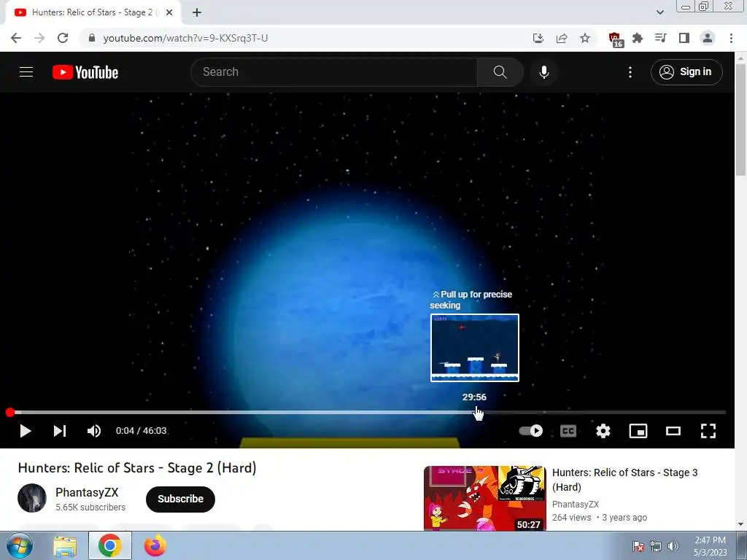The height and width of the screenshot is (560, 747).
Task: Bookmark this tab with star
Action: (x=585, y=38)
